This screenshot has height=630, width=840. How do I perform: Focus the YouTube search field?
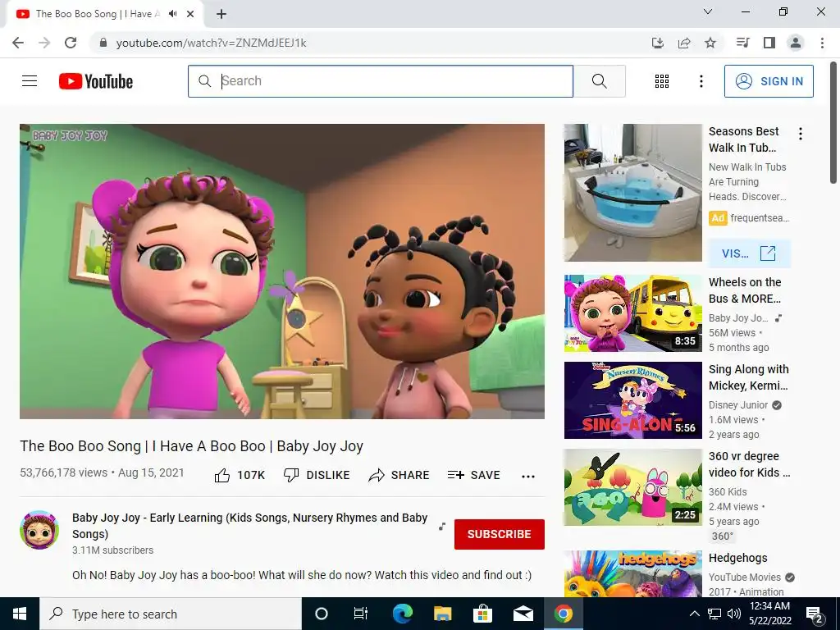tap(381, 81)
